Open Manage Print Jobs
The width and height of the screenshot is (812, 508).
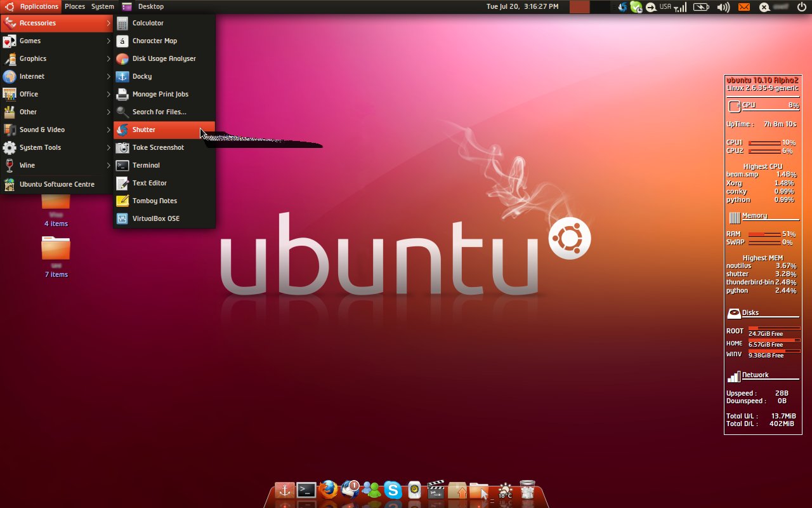click(x=164, y=94)
